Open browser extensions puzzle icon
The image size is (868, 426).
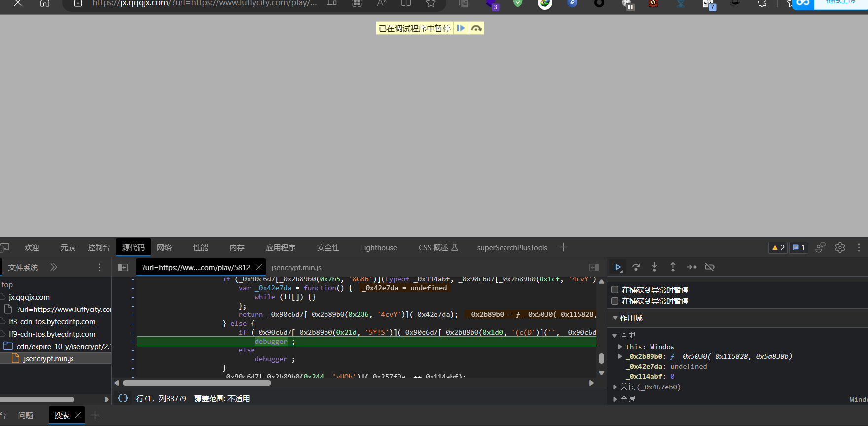point(762,3)
